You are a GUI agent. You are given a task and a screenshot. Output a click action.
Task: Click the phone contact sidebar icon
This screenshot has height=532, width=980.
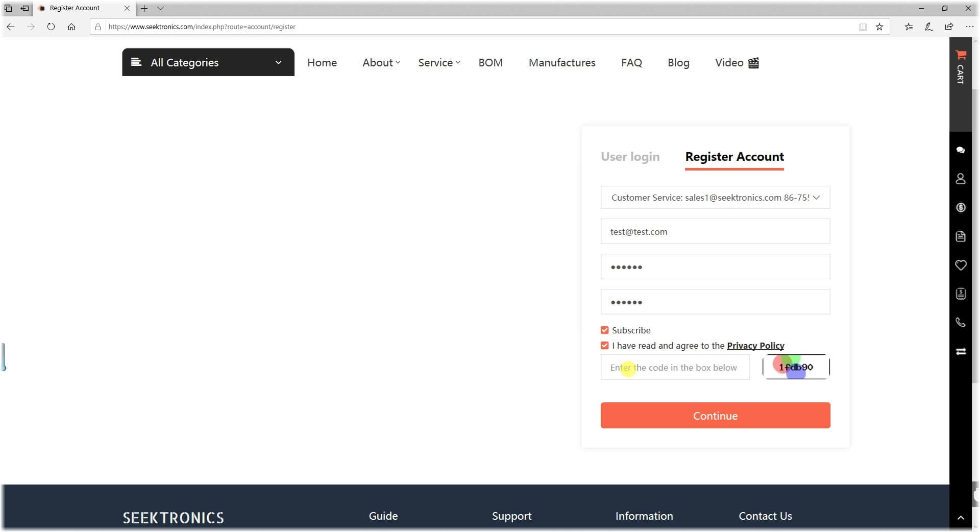[x=961, y=322]
